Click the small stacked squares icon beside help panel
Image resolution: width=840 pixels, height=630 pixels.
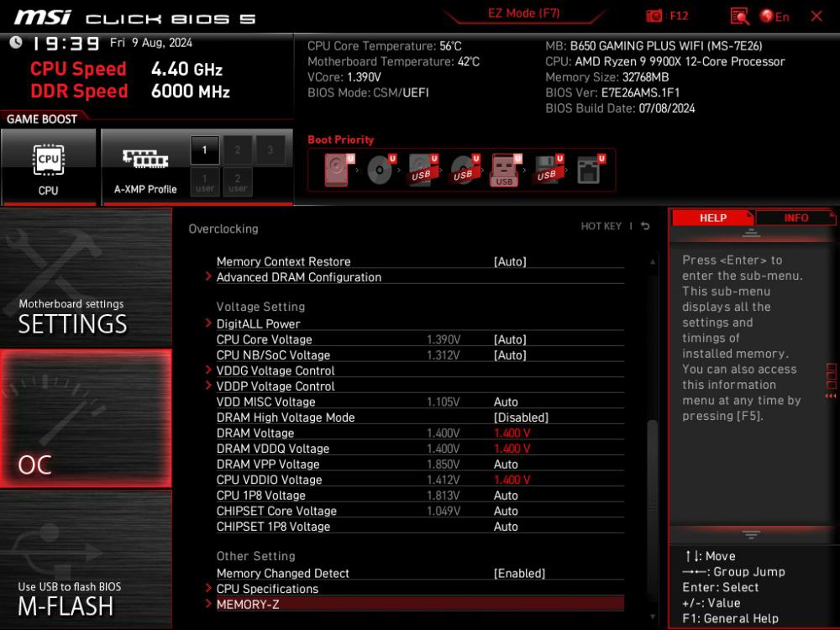click(x=831, y=376)
